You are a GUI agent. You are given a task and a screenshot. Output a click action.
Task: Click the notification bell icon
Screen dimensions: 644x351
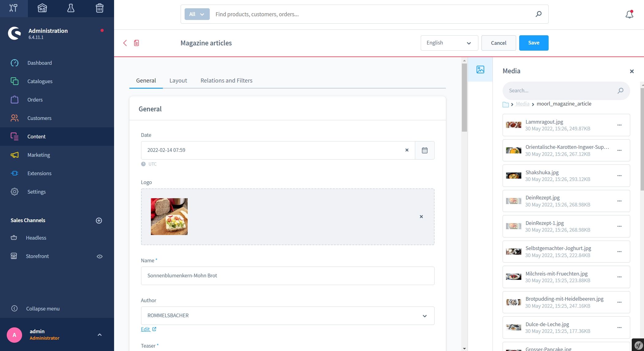(x=629, y=14)
